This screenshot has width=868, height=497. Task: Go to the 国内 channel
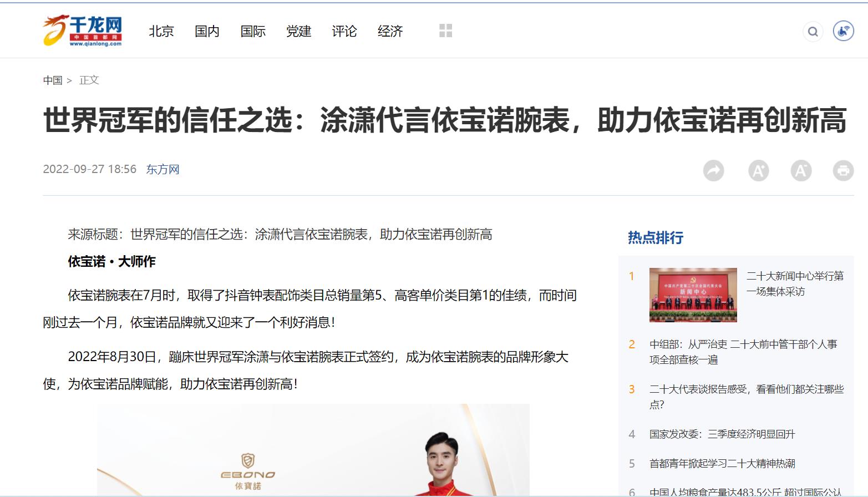(207, 31)
